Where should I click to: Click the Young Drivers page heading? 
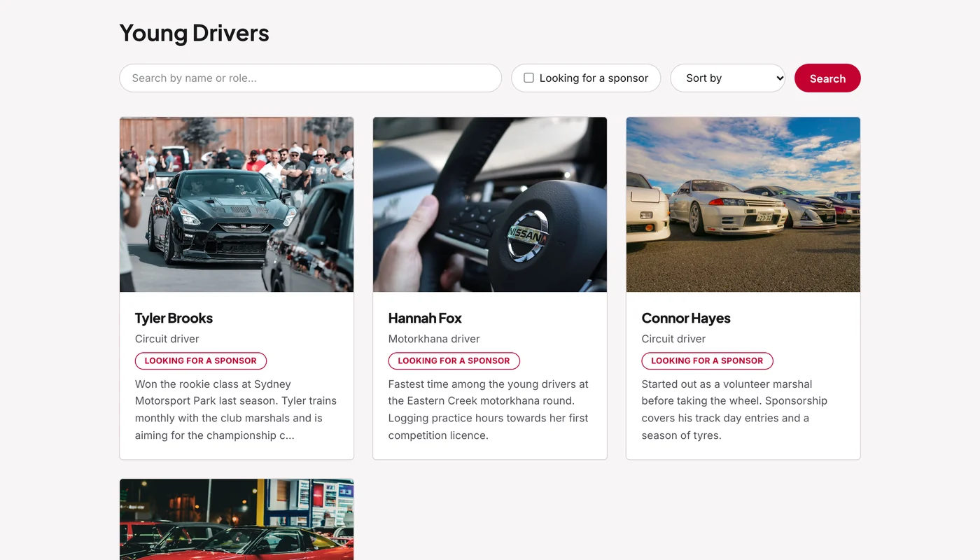coord(195,33)
